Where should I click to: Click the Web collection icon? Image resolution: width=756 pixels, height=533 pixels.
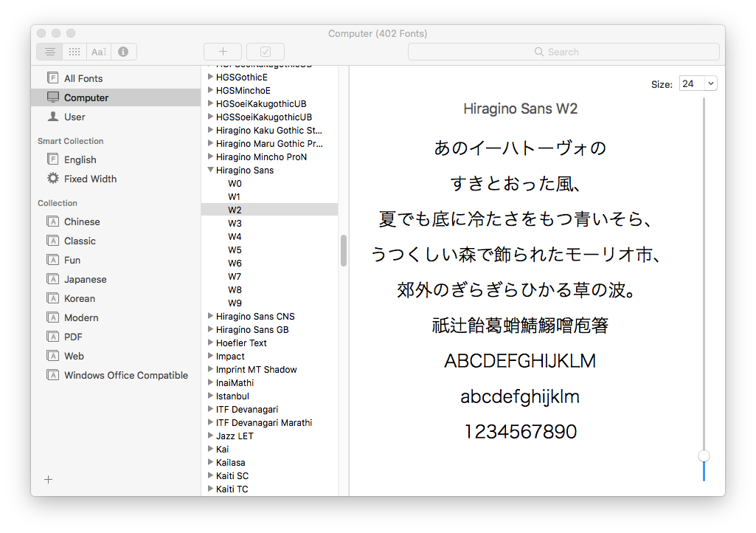coord(52,356)
